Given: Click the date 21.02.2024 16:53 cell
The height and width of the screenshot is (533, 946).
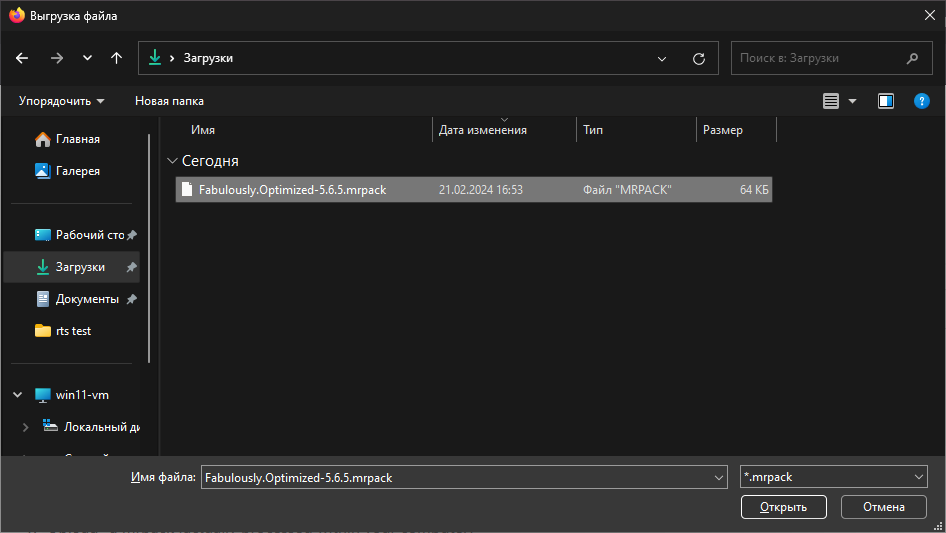Looking at the screenshot, I should click(481, 190).
